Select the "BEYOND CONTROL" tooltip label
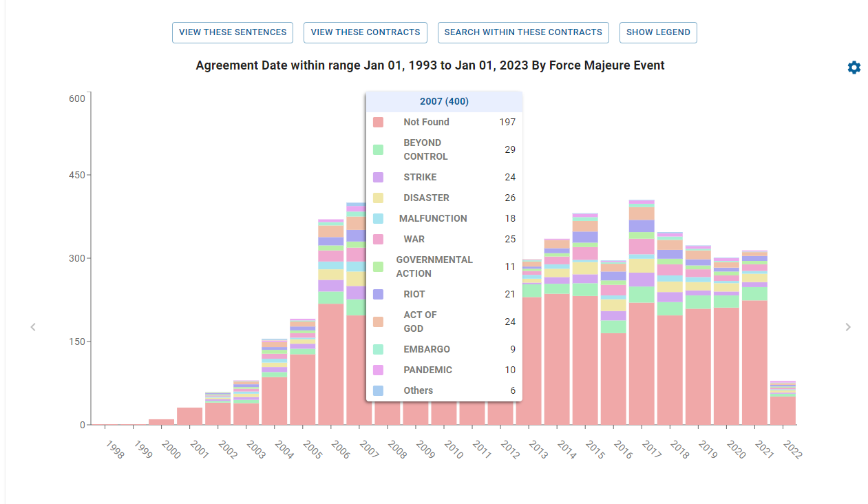Image resolution: width=868 pixels, height=504 pixels. 425,149
